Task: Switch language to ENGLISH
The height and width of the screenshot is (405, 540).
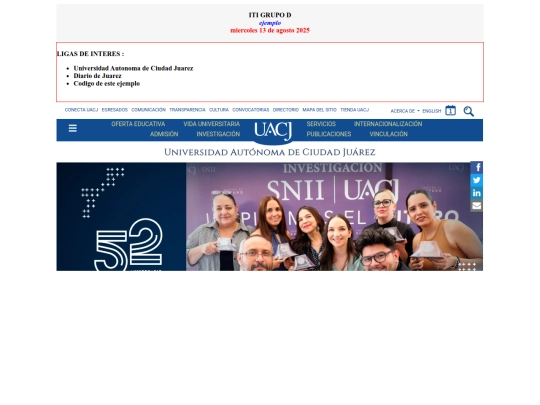Action: tap(432, 111)
